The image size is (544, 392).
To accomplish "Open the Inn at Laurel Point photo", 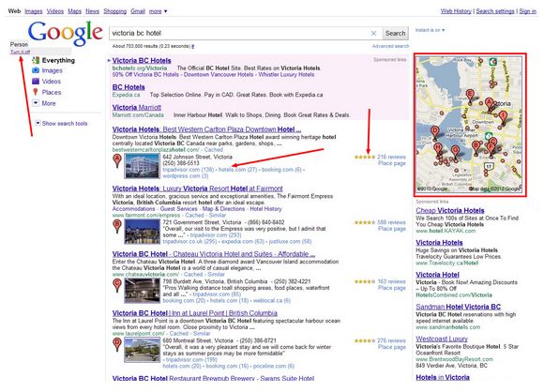I will 143,350.
